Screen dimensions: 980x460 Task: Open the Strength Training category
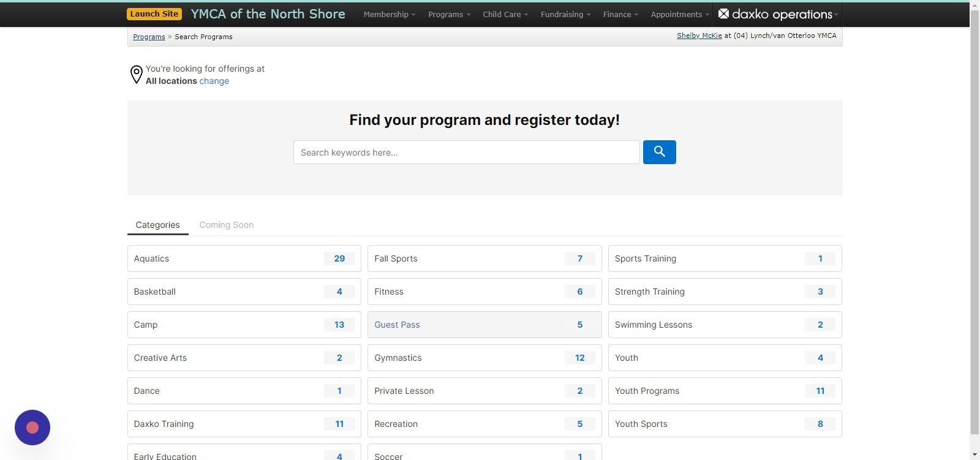point(725,292)
